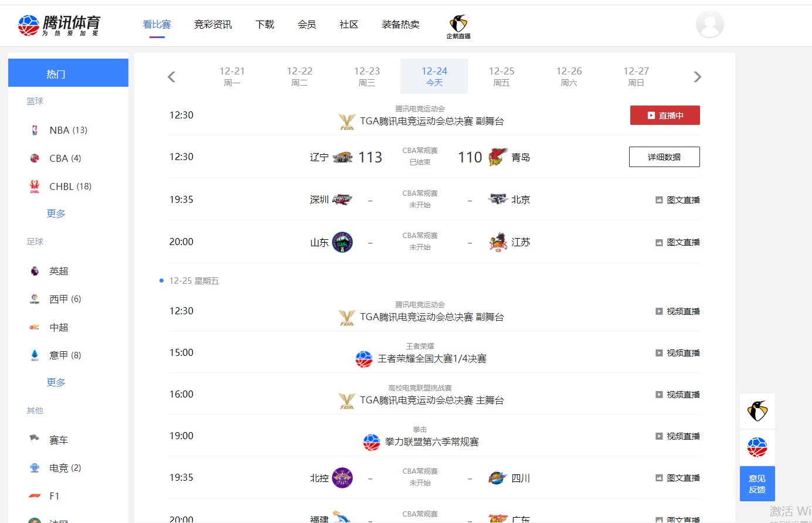
Task: Click the Shandong team logo
Action: pos(342,242)
